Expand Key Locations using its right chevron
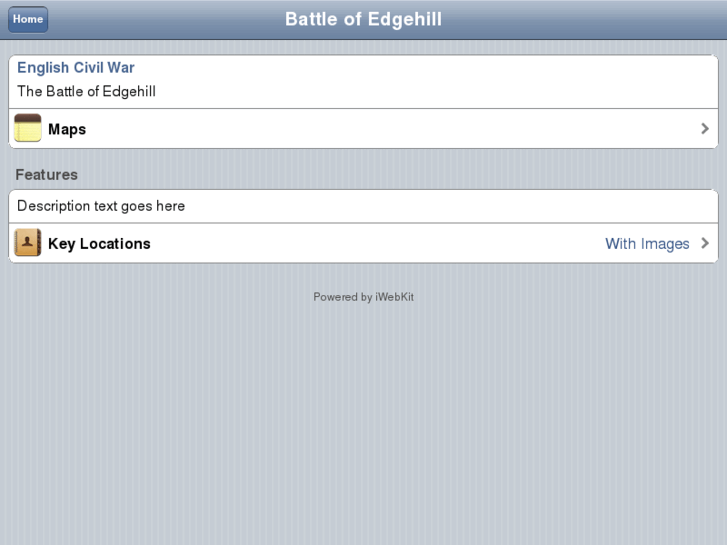 705,243
